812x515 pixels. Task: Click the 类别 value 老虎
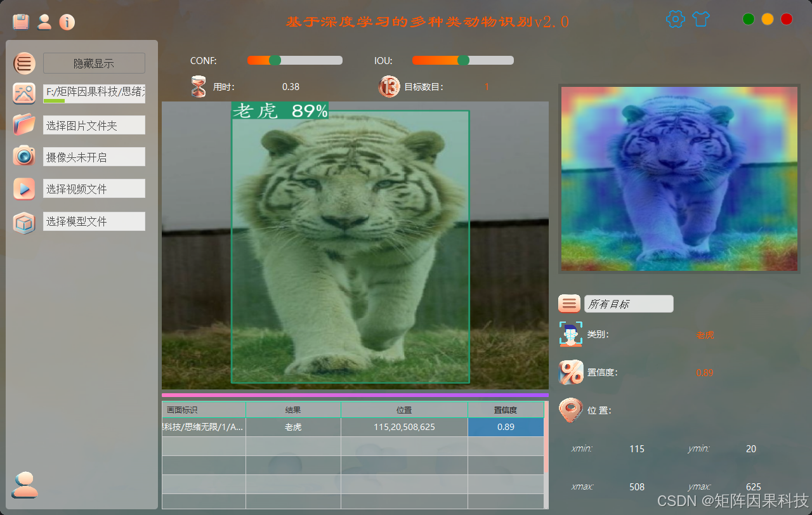click(705, 334)
